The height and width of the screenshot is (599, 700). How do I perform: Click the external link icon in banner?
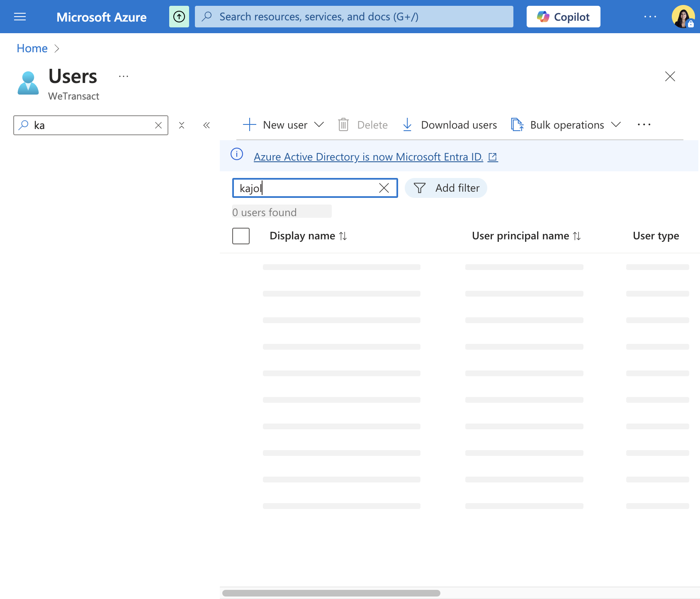[493, 157]
